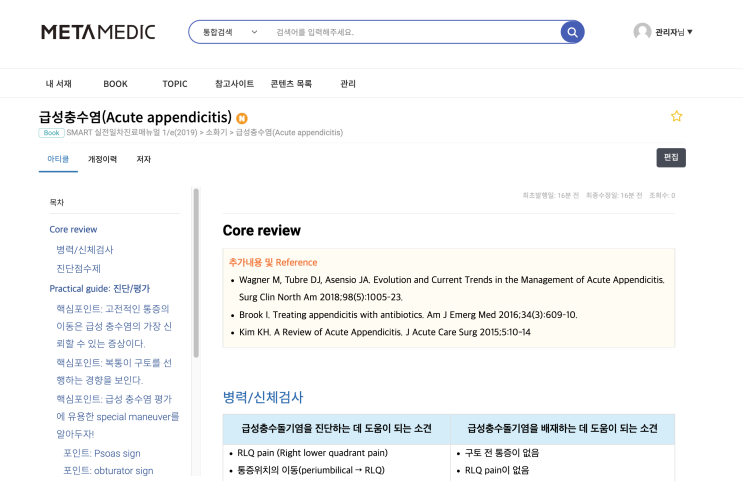Click the 최종수정일 timestamp

(614, 195)
